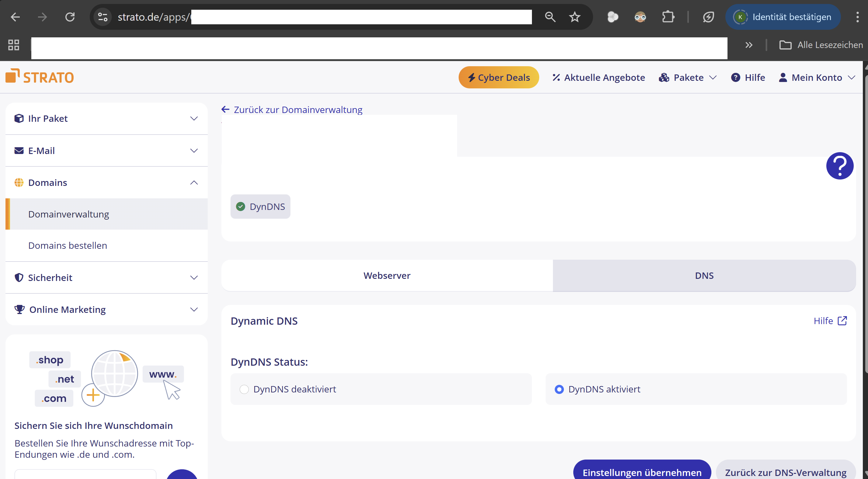Open Domains bestellen in sidebar
This screenshot has height=479, width=868.
click(x=68, y=245)
